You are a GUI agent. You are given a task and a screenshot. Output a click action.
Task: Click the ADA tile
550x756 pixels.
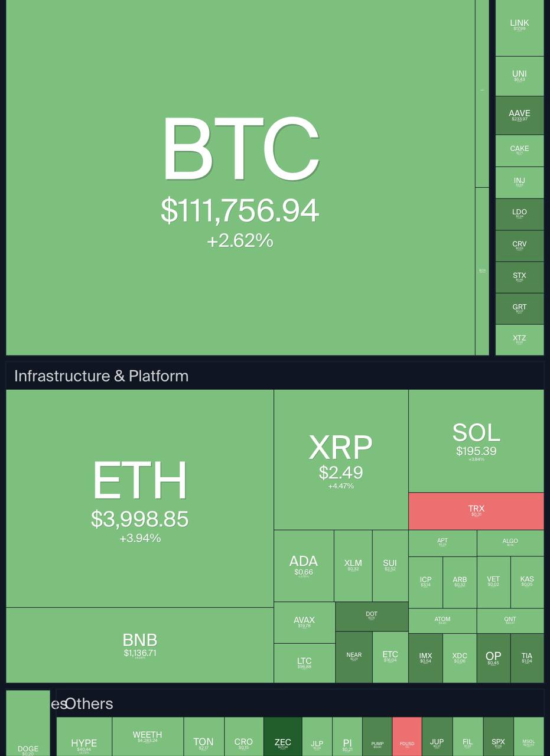click(x=304, y=565)
